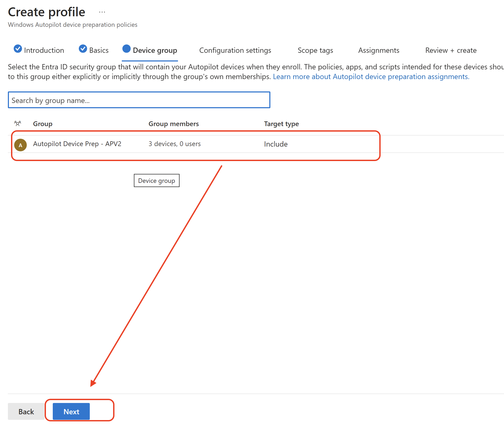Viewport: 504px width, 424px height.
Task: Click the Back button
Action: [x=26, y=411]
